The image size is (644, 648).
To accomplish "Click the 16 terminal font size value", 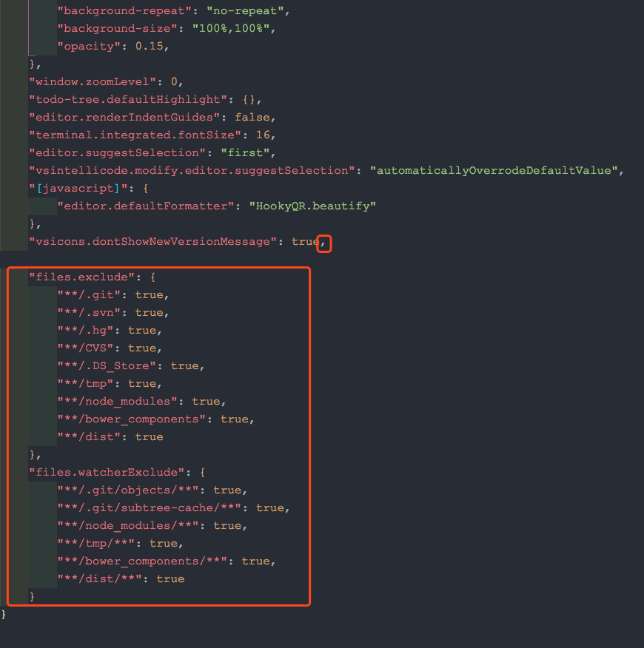I will pos(263,135).
